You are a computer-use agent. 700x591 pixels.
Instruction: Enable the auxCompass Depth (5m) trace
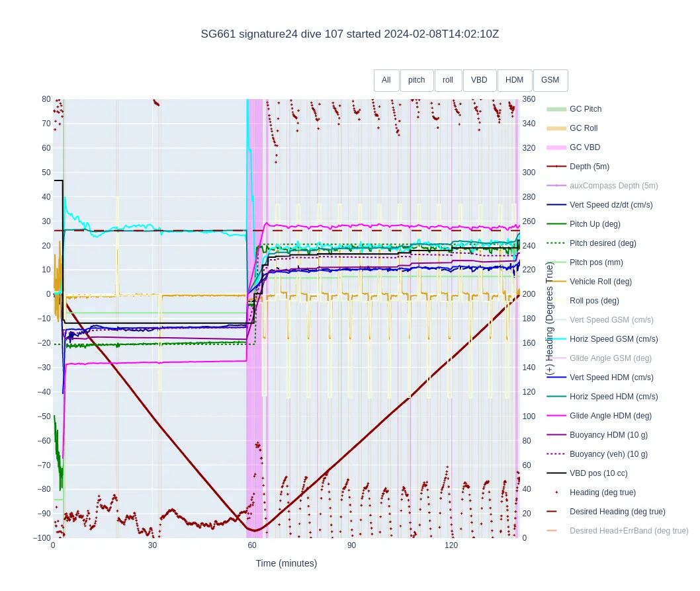[613, 186]
